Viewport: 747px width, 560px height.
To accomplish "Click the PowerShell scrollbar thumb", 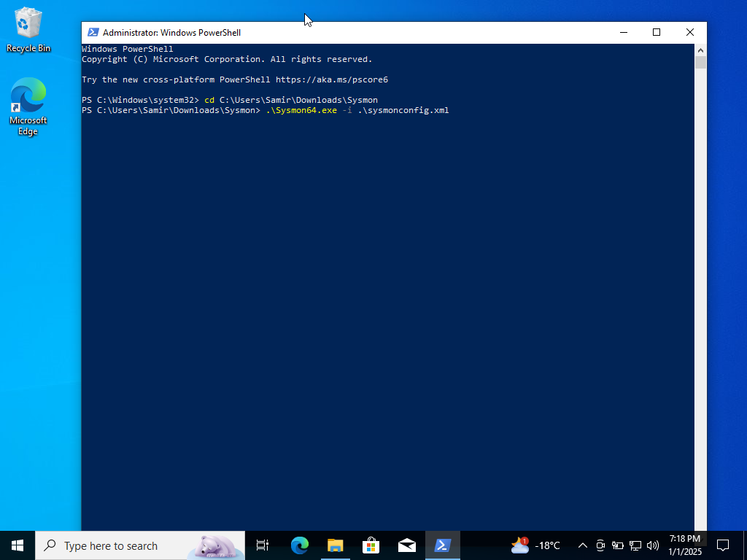I will point(700,62).
